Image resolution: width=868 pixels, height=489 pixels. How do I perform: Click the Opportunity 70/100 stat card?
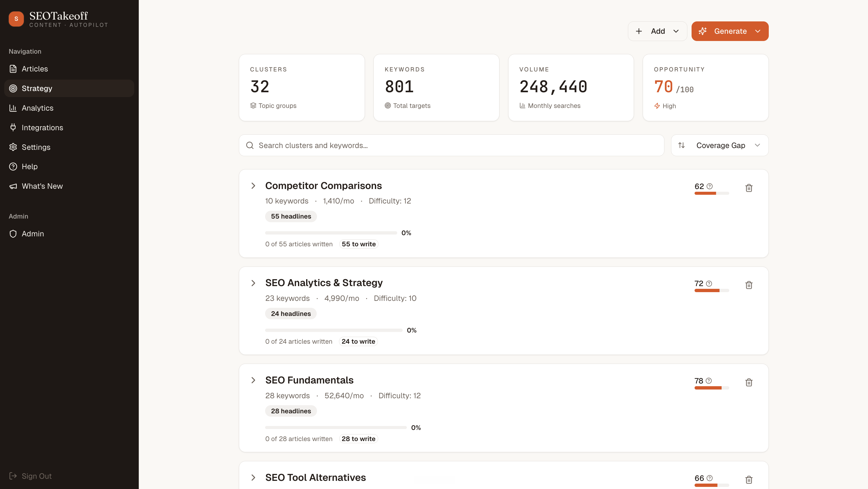point(705,87)
